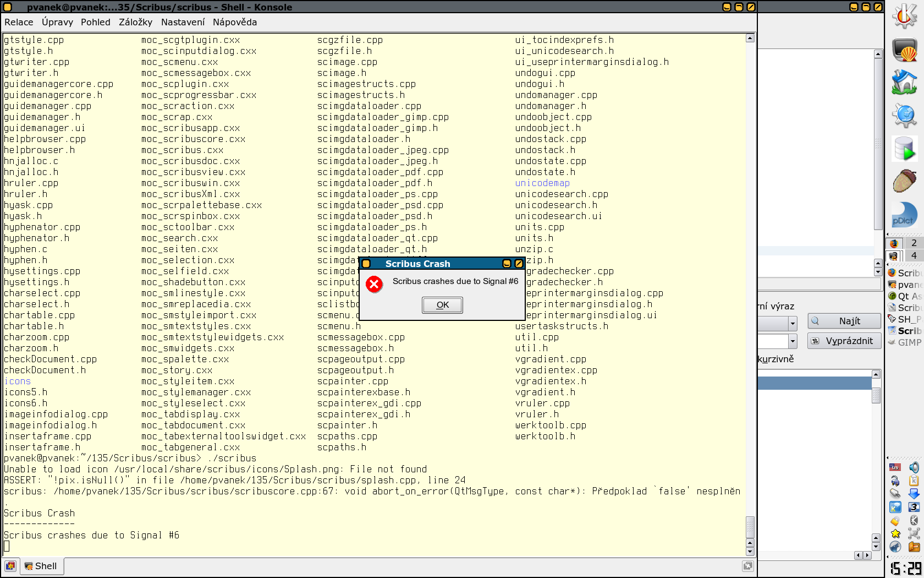Viewport: 924px width, 578px height.
Task: Open the Nápověda menu
Action: tap(235, 22)
